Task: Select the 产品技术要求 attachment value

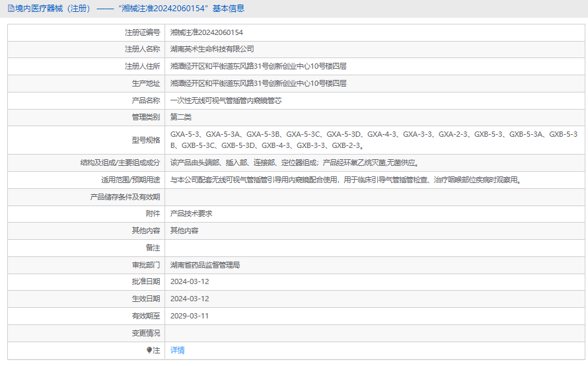Action: [191, 214]
